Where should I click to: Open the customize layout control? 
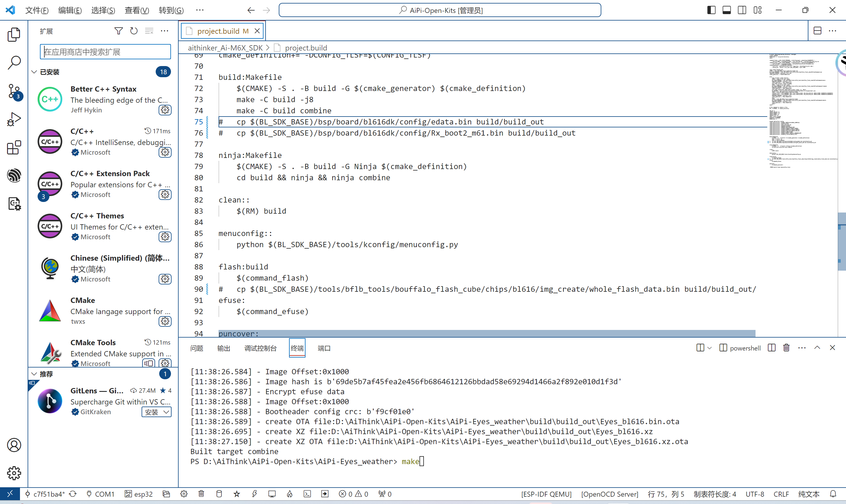[x=758, y=10]
